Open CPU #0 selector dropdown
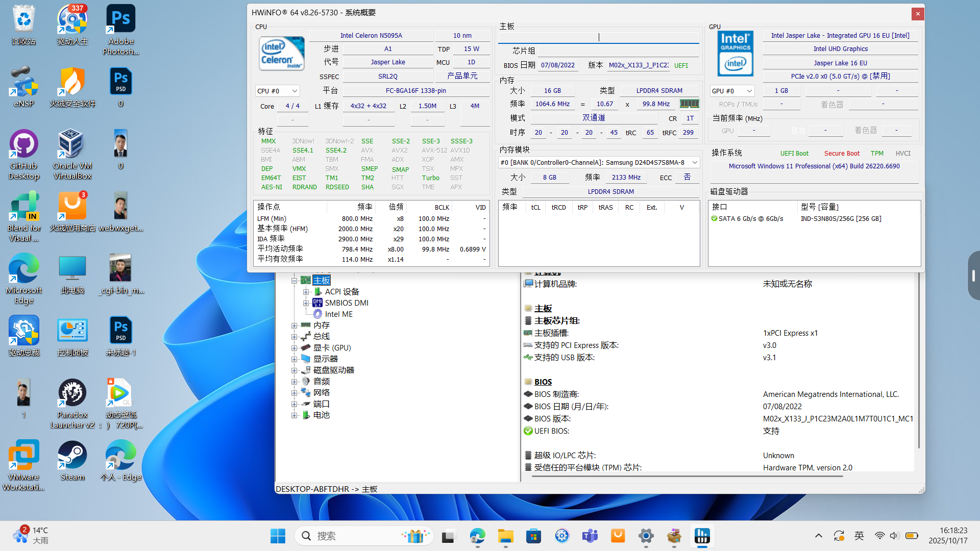Viewport: 980px width, 551px height. [277, 91]
